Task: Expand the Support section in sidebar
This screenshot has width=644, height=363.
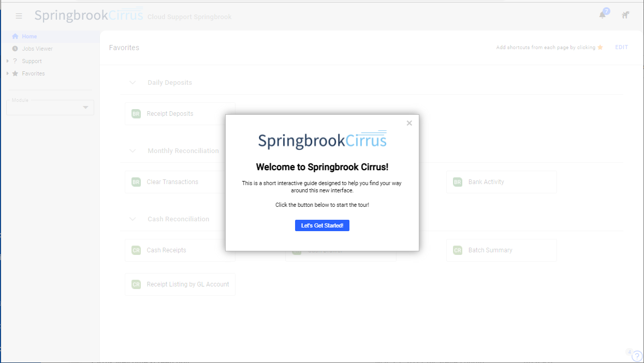Action: 7,61
